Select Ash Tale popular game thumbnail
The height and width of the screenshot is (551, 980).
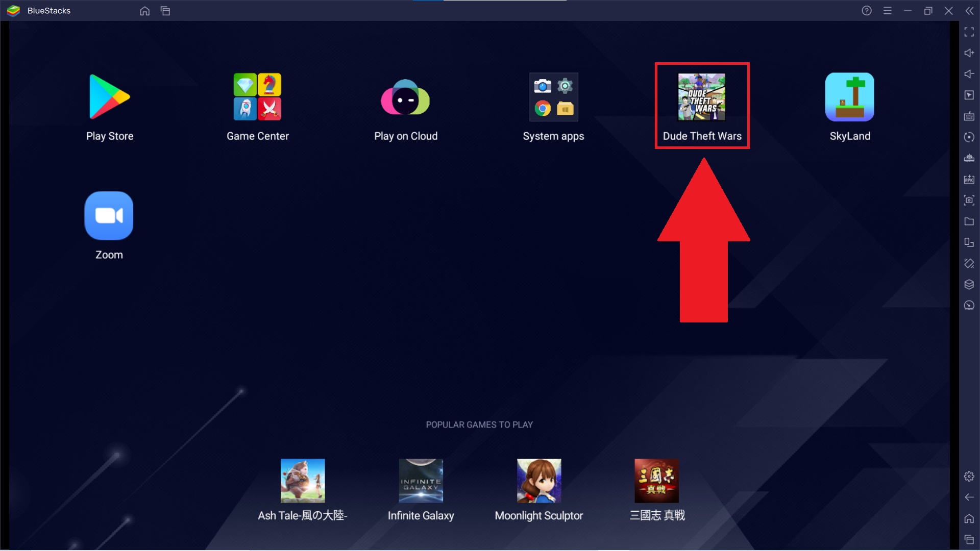point(302,481)
